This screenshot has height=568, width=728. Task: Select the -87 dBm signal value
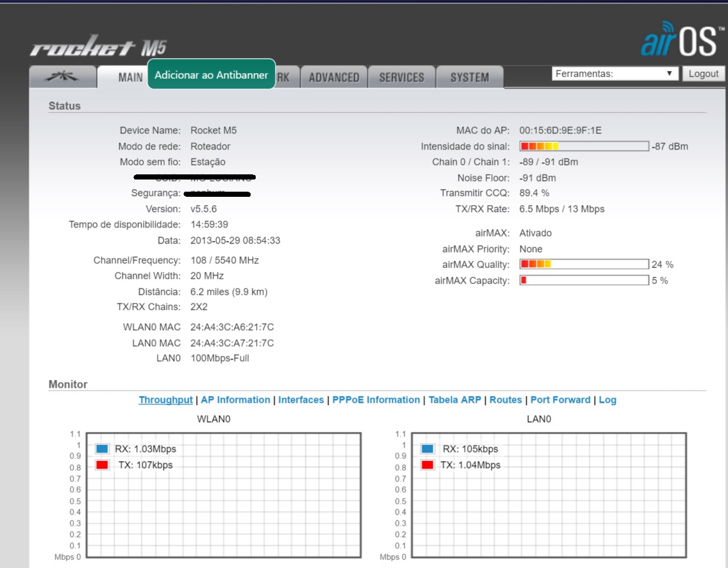(670, 146)
